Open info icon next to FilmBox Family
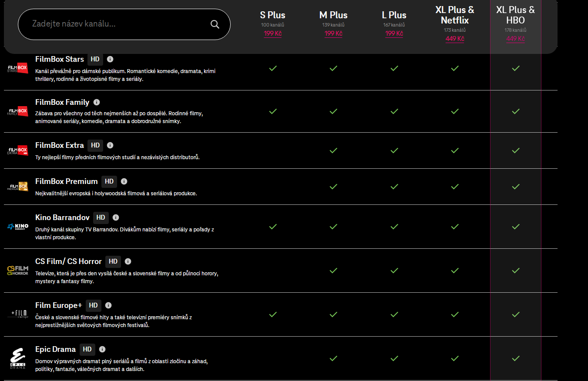Screen dimensions: 588x381 97,102
